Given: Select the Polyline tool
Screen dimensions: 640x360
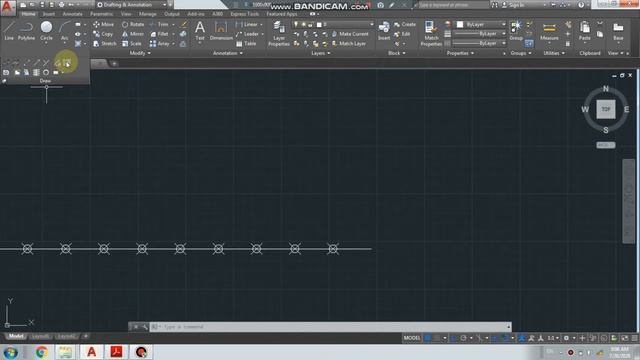Looking at the screenshot, I should click(26, 31).
